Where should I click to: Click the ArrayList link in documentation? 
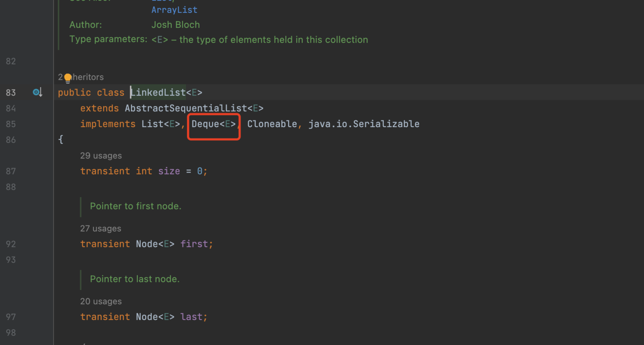point(174,9)
